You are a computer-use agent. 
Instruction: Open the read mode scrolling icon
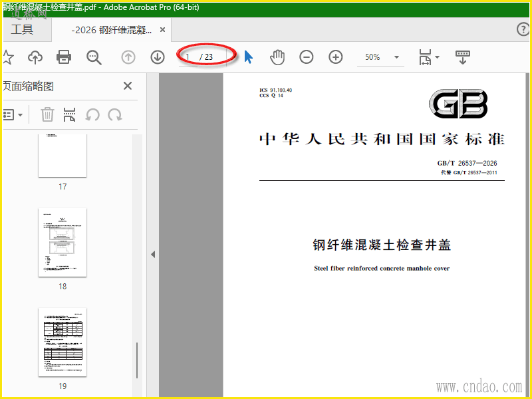(462, 57)
